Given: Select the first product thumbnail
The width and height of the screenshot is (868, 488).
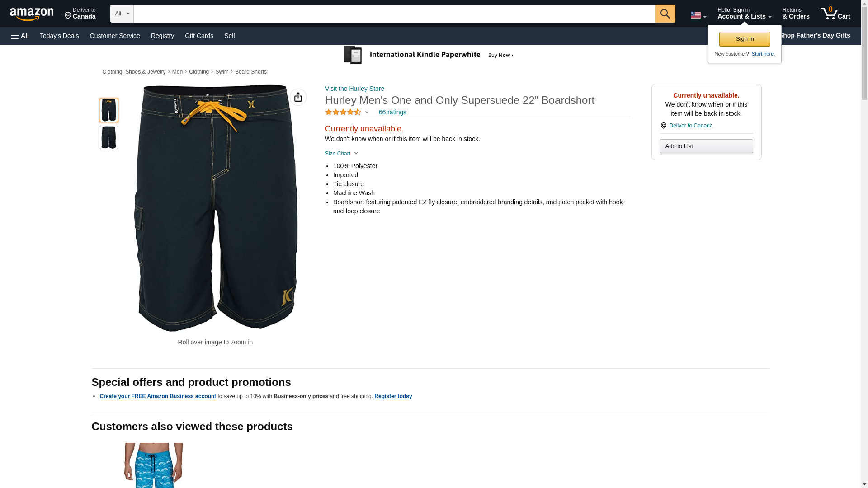Looking at the screenshot, I should (x=108, y=110).
